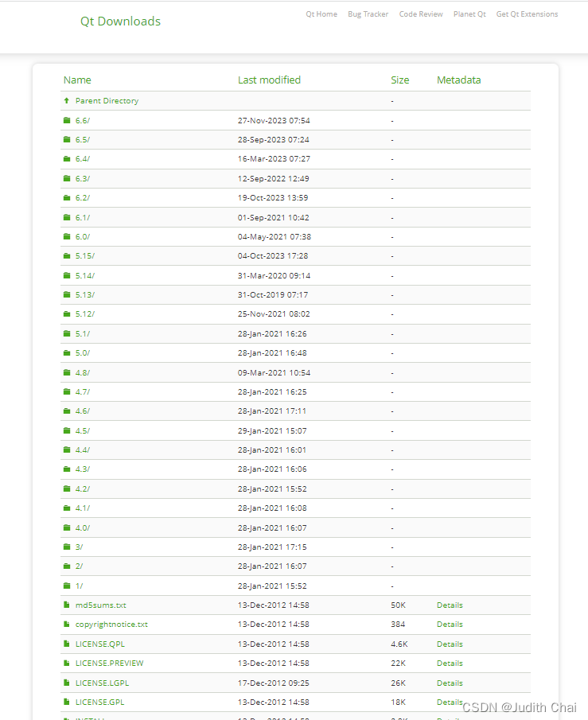
Task: Open the 4.2/ directory link
Action: click(83, 488)
